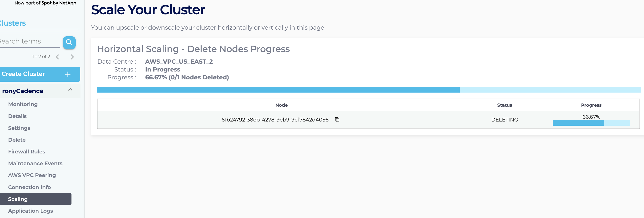Open AWS VPC Peering page
Screen dimensions: 644x218
point(32,175)
